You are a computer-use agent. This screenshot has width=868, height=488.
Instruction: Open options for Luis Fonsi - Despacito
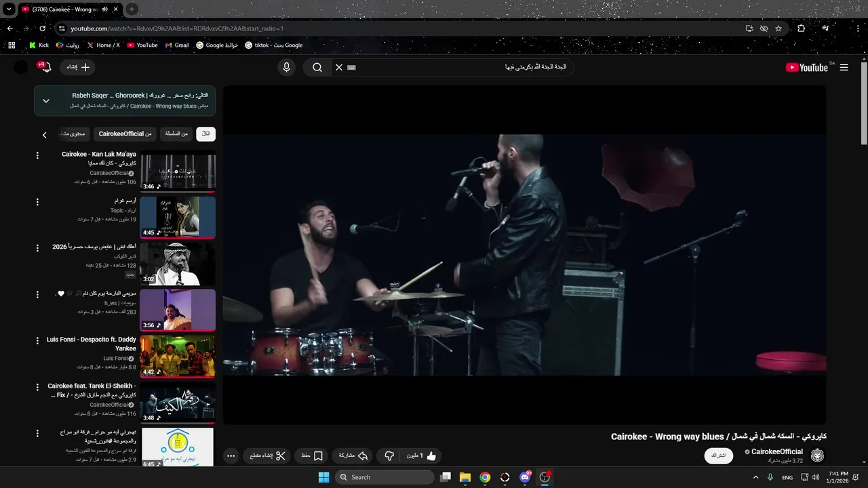click(37, 341)
